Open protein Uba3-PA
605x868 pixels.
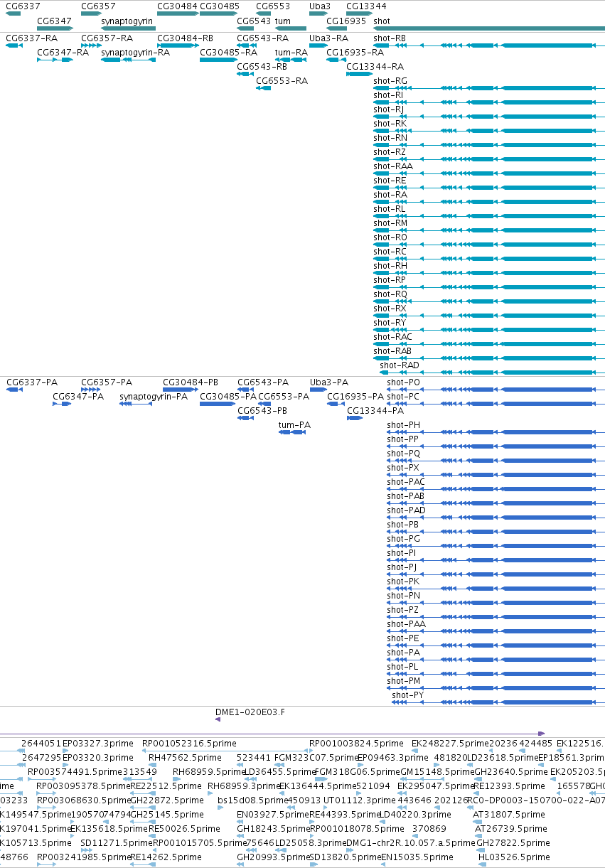[329, 382]
